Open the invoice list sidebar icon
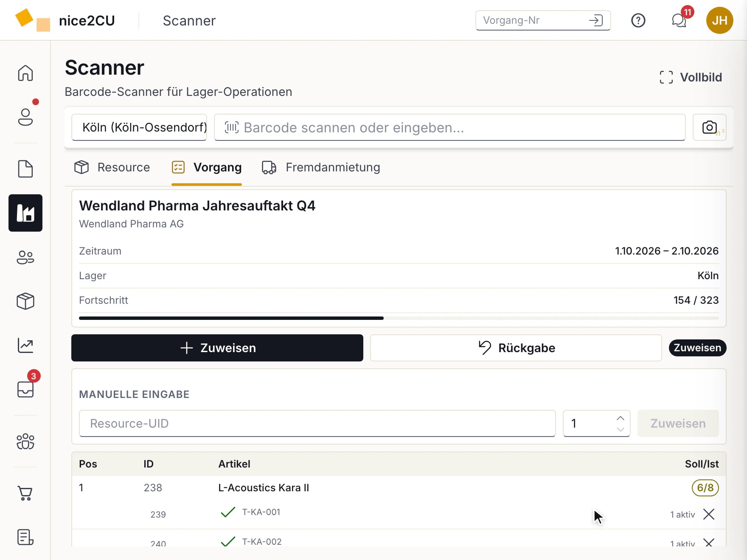 [25, 537]
